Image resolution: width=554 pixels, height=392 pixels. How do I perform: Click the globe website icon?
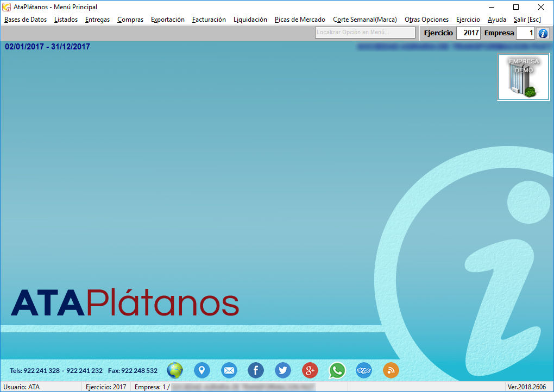pos(175,370)
